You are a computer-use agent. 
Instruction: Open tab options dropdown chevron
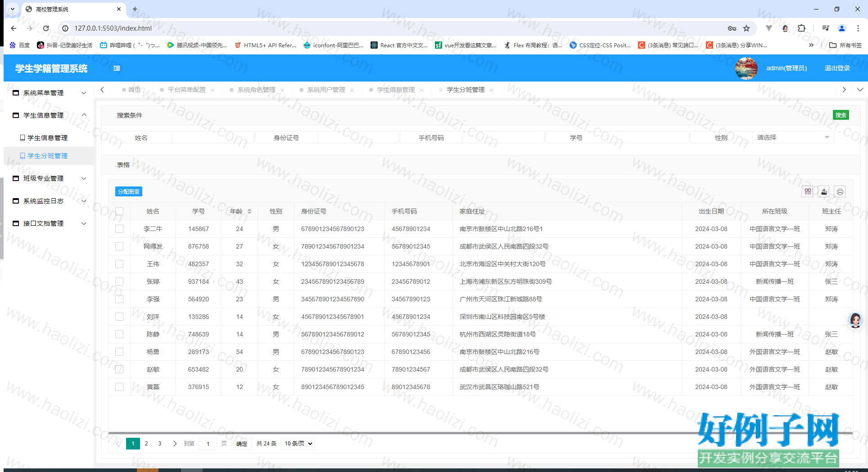pyautogui.click(x=860, y=90)
